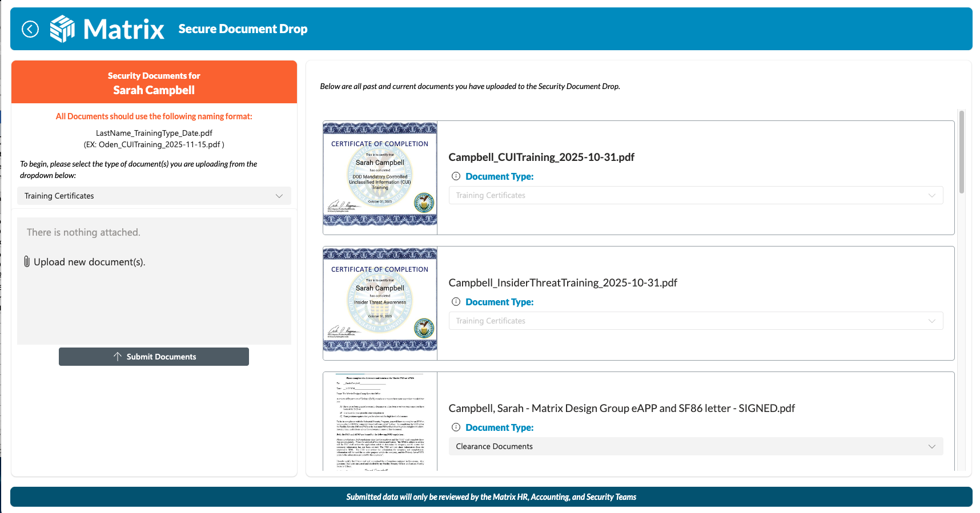Click upload arrow icon on Submit Documents
The height and width of the screenshot is (513, 980).
click(118, 357)
